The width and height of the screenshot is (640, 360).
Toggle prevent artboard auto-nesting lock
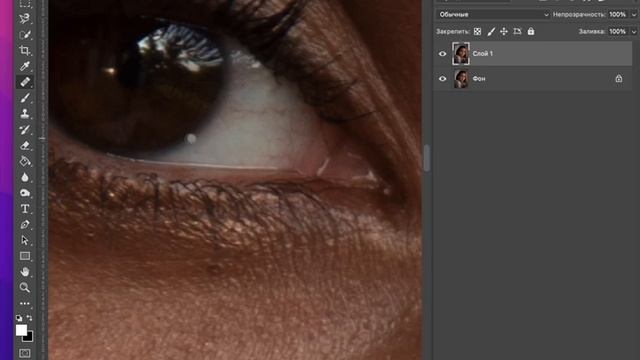pyautogui.click(x=517, y=31)
